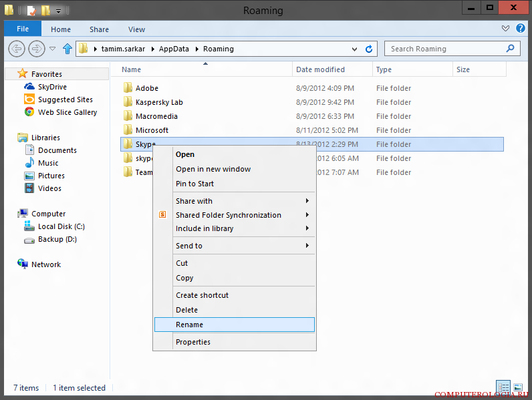This screenshot has height=400, width=532.
Task: Click the Adobe folder icon
Action: pyautogui.click(x=128, y=87)
